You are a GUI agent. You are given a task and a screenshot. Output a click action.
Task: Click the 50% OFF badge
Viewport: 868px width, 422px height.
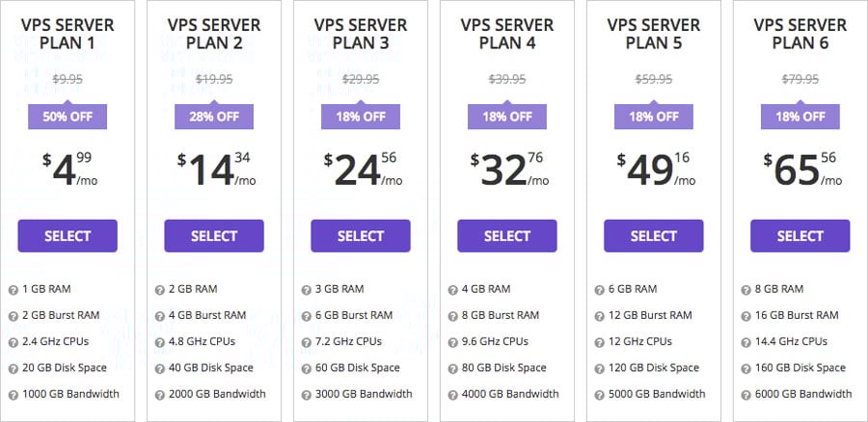click(x=68, y=117)
